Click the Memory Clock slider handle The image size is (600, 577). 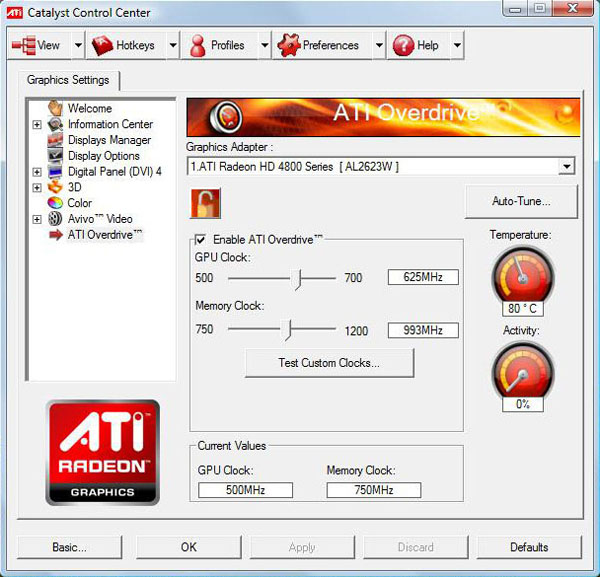click(x=287, y=330)
